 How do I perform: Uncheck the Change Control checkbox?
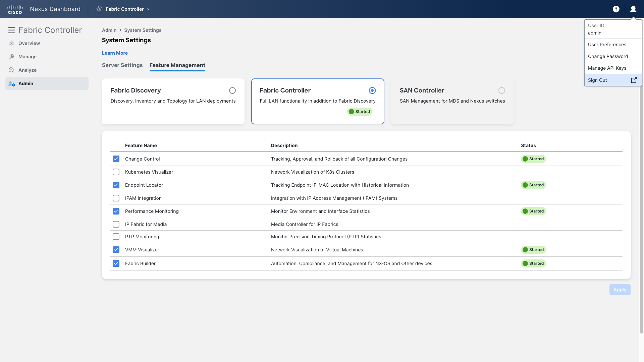[116, 159]
